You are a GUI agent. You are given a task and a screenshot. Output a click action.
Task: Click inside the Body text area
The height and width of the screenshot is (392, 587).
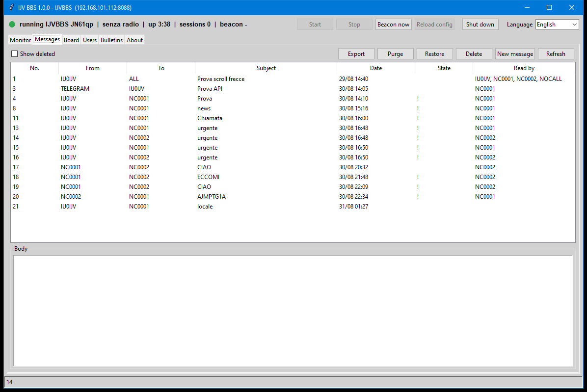(x=293, y=311)
